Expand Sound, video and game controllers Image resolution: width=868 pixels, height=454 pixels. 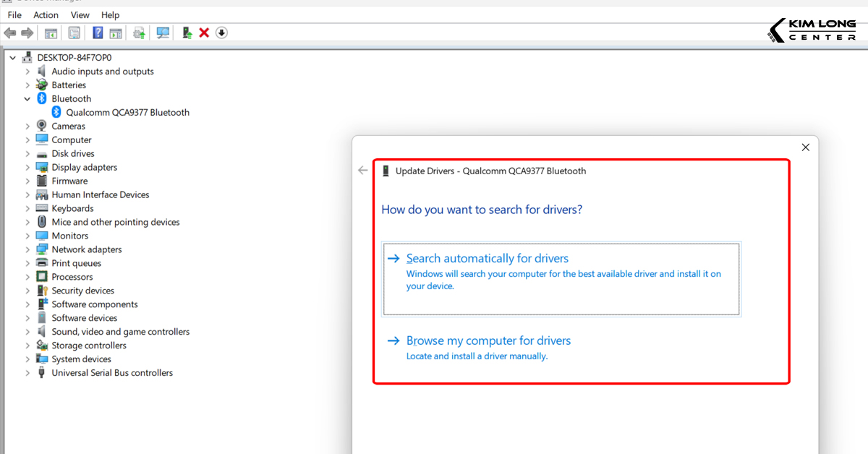[x=27, y=333]
